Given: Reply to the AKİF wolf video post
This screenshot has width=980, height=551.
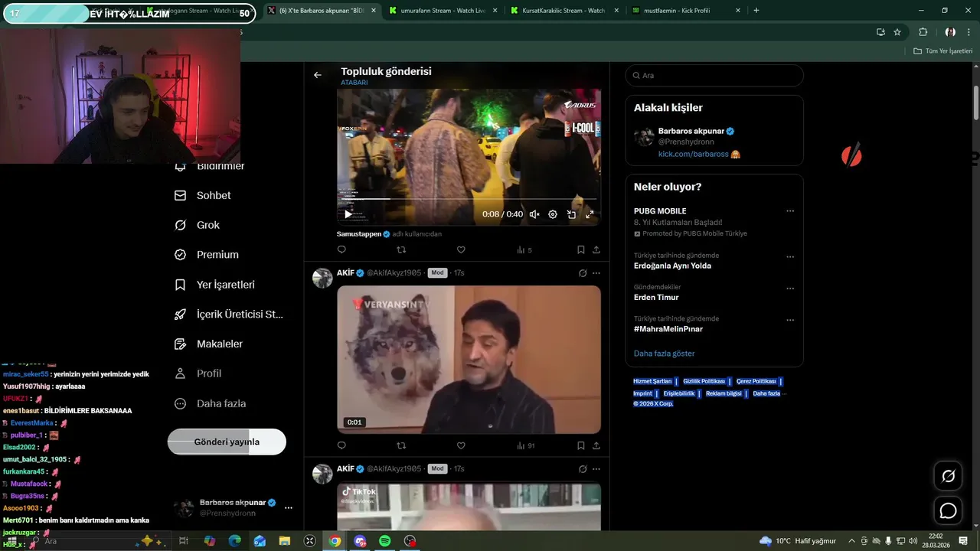Looking at the screenshot, I should click(x=341, y=445).
